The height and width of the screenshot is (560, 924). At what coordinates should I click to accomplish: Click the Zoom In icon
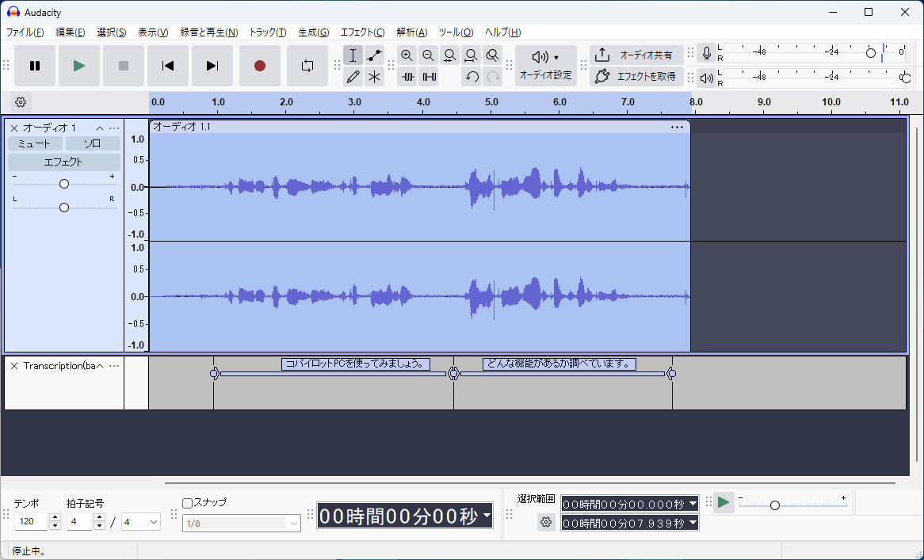(x=407, y=55)
